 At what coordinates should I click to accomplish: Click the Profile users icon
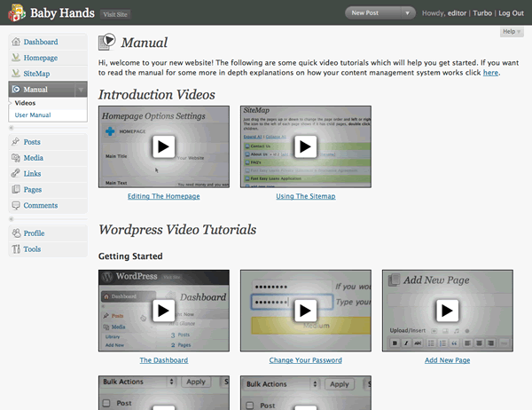[x=16, y=233]
